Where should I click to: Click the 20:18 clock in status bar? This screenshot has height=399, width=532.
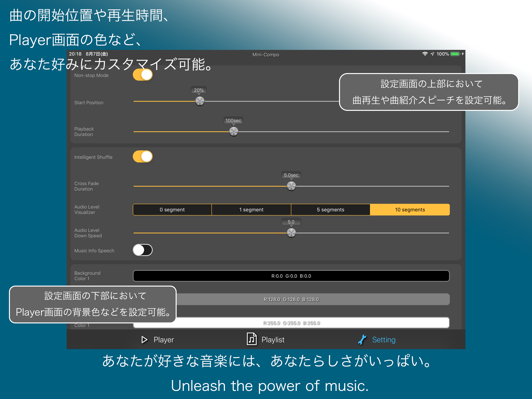tap(75, 54)
